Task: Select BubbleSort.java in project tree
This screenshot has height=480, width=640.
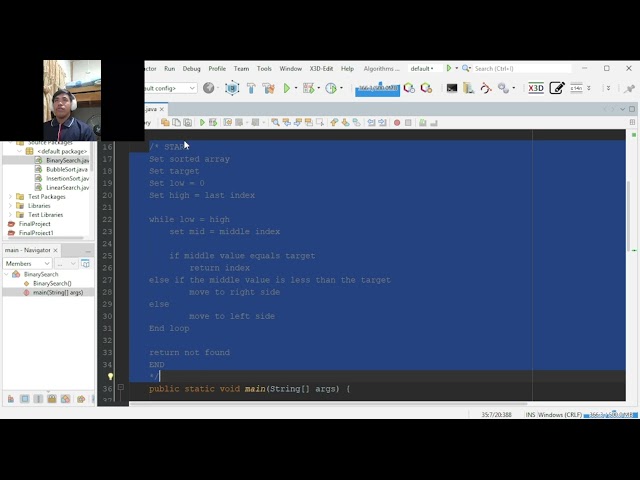Action: click(x=67, y=169)
